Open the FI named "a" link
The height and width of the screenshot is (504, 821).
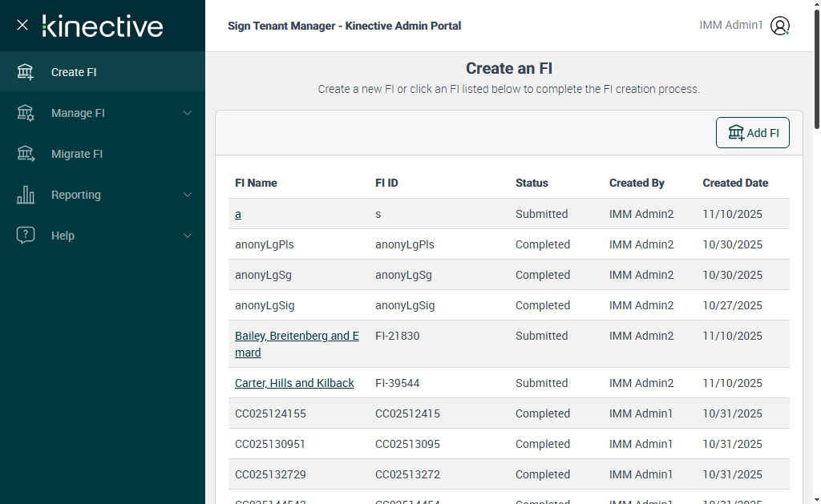[x=238, y=214]
